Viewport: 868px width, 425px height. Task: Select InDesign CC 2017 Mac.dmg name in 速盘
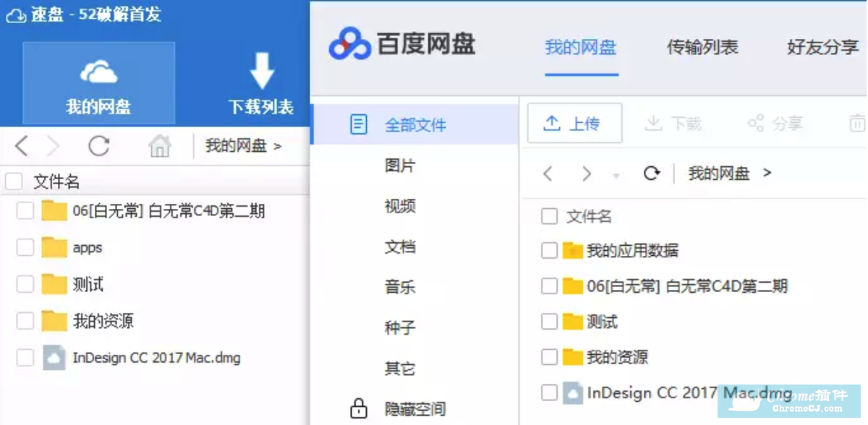coord(156,357)
